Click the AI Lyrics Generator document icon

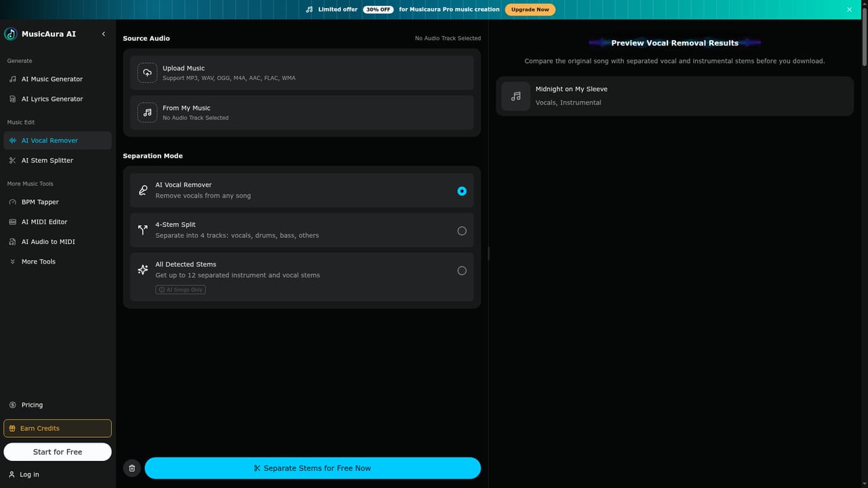[13, 99]
